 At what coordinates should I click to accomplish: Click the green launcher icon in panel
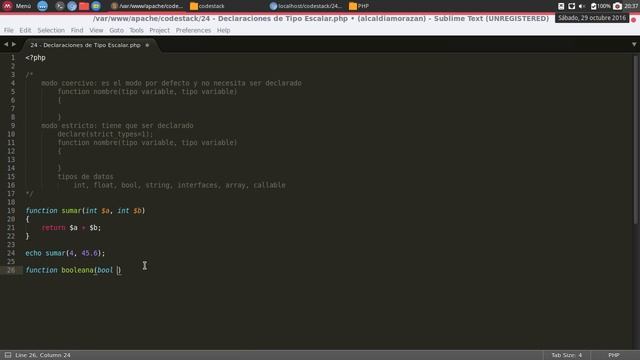click(x=96, y=6)
